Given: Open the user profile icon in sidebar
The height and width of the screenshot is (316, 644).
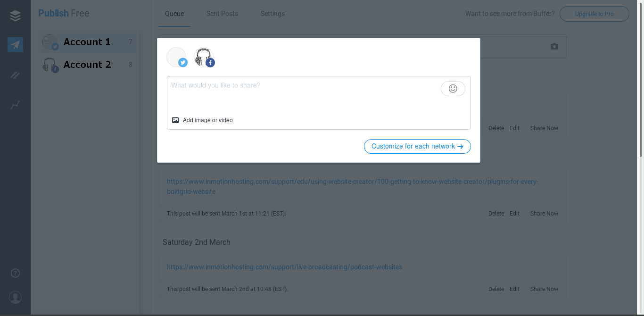Looking at the screenshot, I should 15,297.
